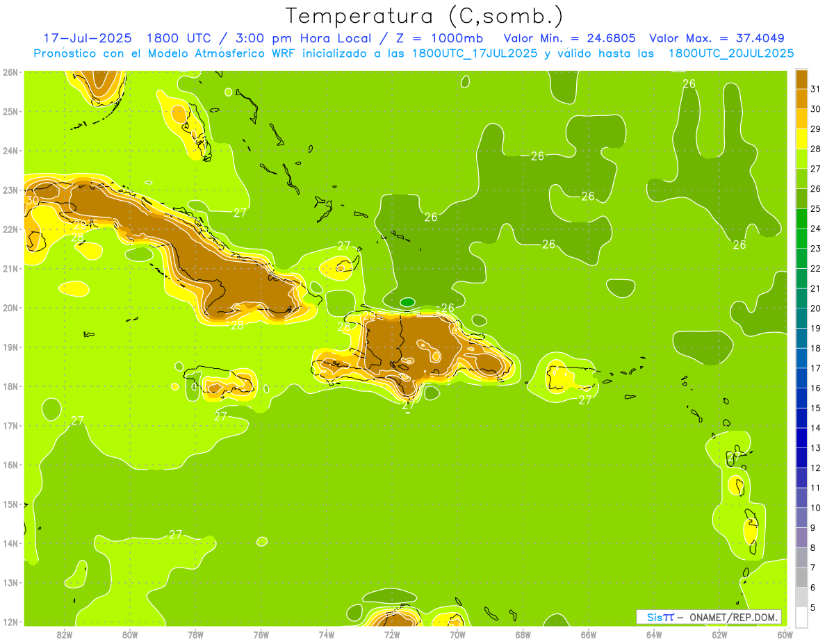The width and height of the screenshot is (834, 644).
Task: Click longitude axis label "70W"
Action: click(457, 634)
